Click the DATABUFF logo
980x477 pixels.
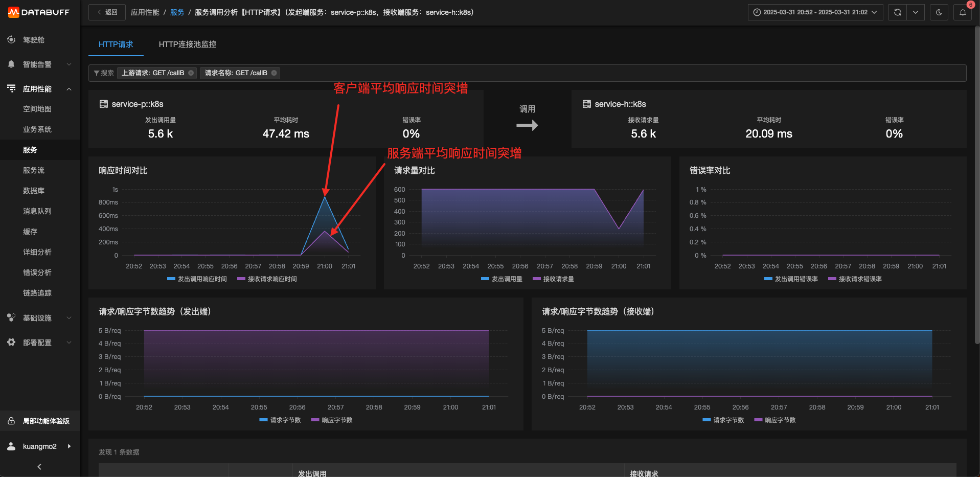point(39,12)
